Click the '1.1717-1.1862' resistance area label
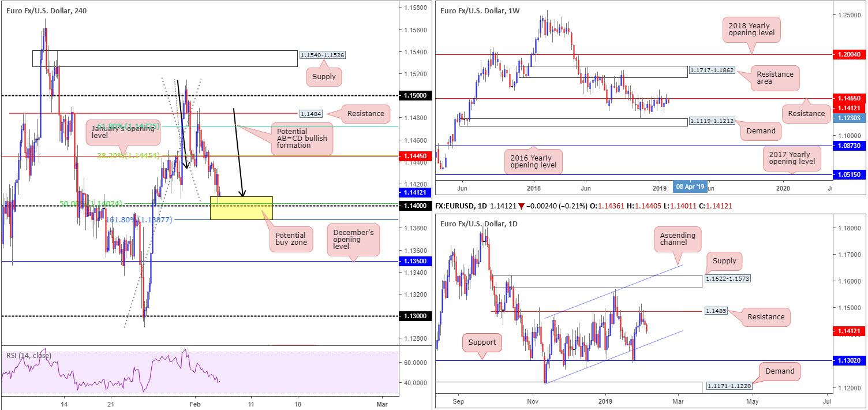868x410 pixels. (x=711, y=72)
